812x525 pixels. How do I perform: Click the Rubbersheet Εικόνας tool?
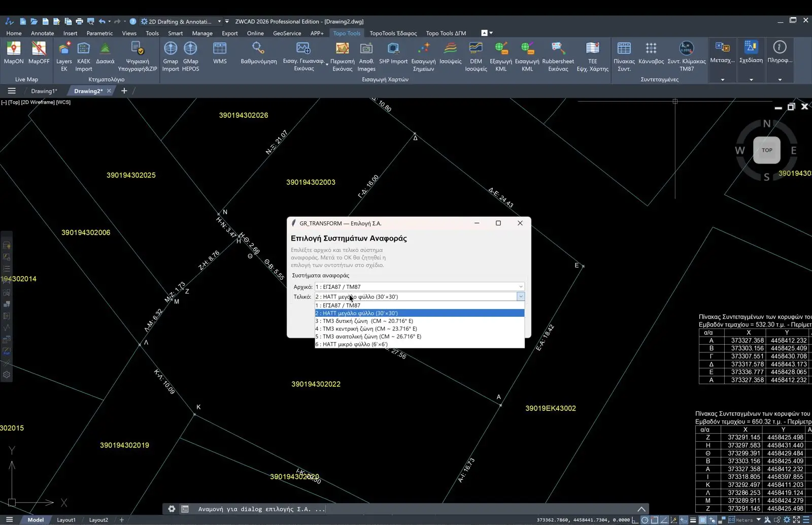[558, 56]
